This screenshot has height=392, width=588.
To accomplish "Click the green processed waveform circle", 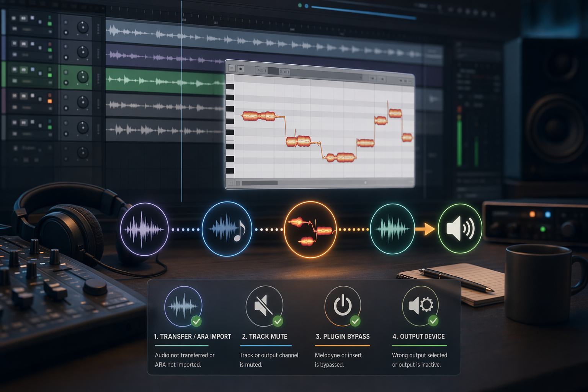I will pos(392,229).
